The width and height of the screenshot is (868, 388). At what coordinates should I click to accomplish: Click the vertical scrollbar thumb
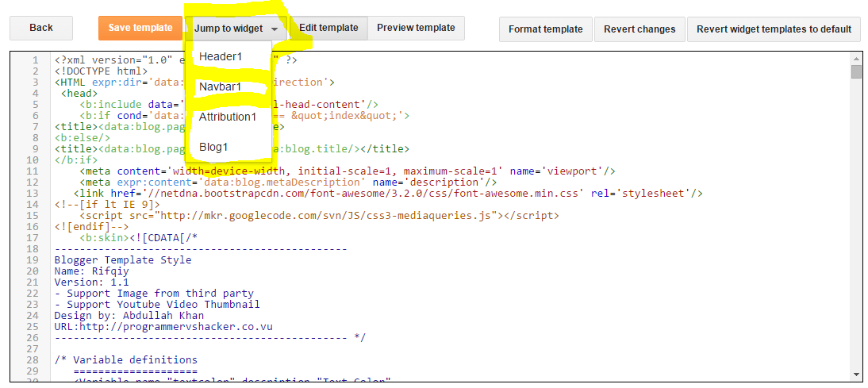tap(856, 72)
